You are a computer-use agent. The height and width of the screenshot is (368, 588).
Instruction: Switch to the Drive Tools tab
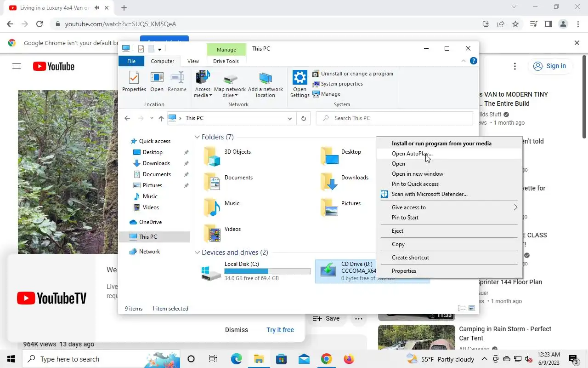tap(226, 61)
